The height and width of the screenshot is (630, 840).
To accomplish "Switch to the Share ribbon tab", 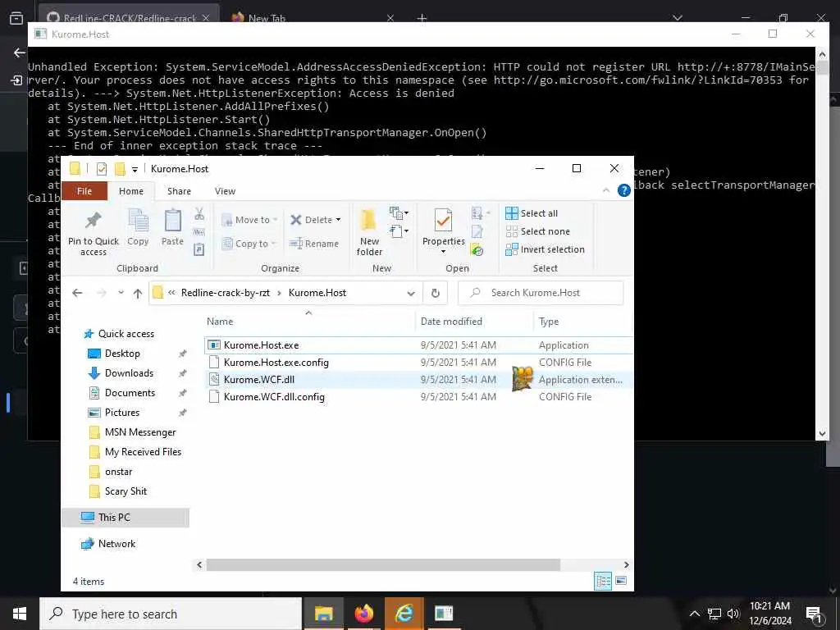I will click(x=179, y=191).
